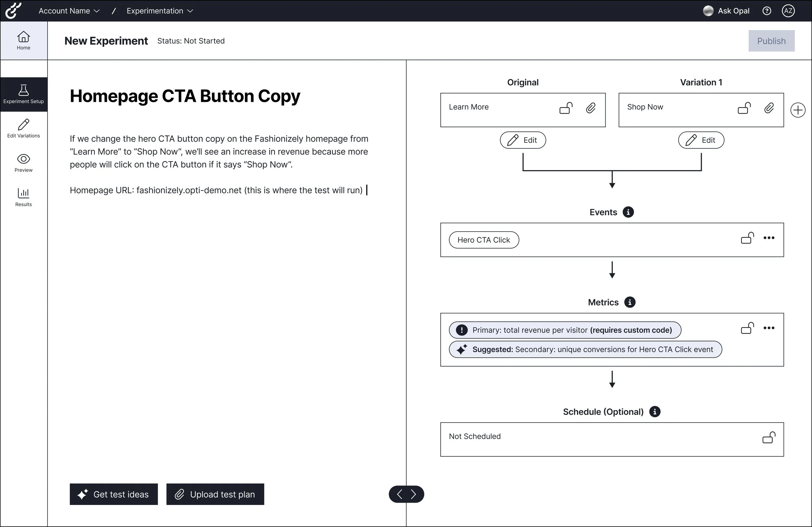Click the Schedule info icon

pyautogui.click(x=654, y=412)
